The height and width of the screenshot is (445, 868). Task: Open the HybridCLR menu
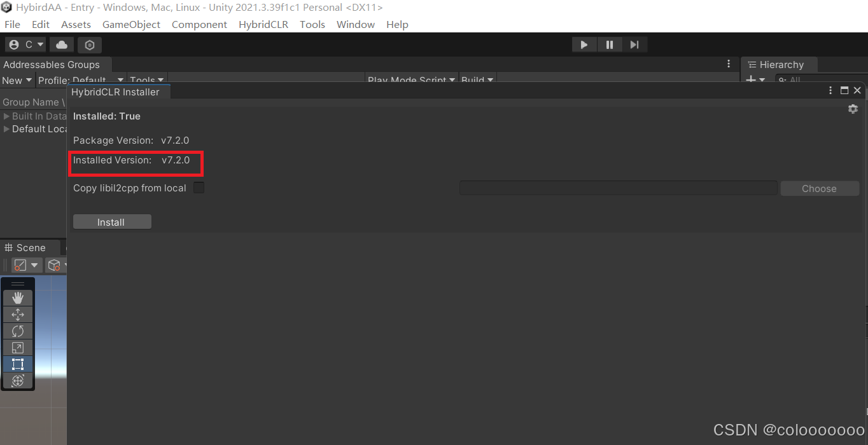(x=263, y=24)
